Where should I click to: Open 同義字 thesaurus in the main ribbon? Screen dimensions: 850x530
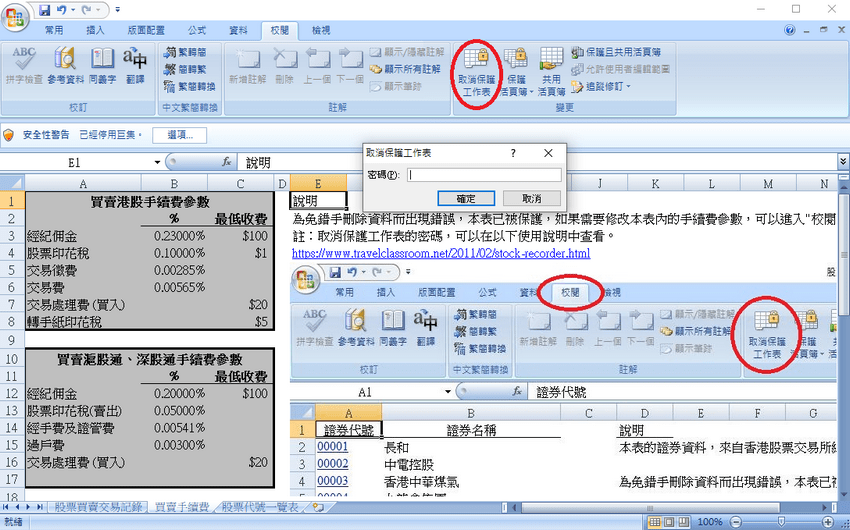(102, 66)
